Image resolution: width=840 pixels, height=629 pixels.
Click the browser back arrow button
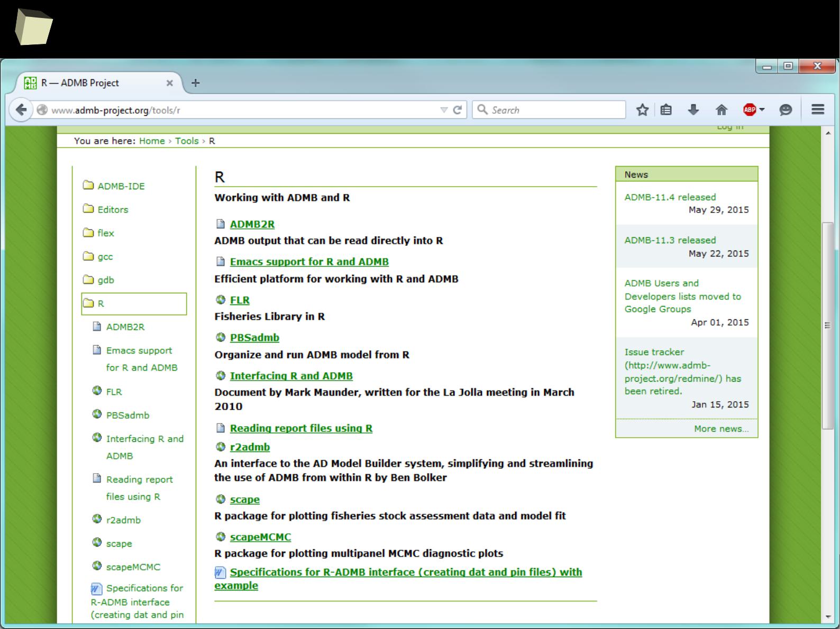(x=21, y=110)
